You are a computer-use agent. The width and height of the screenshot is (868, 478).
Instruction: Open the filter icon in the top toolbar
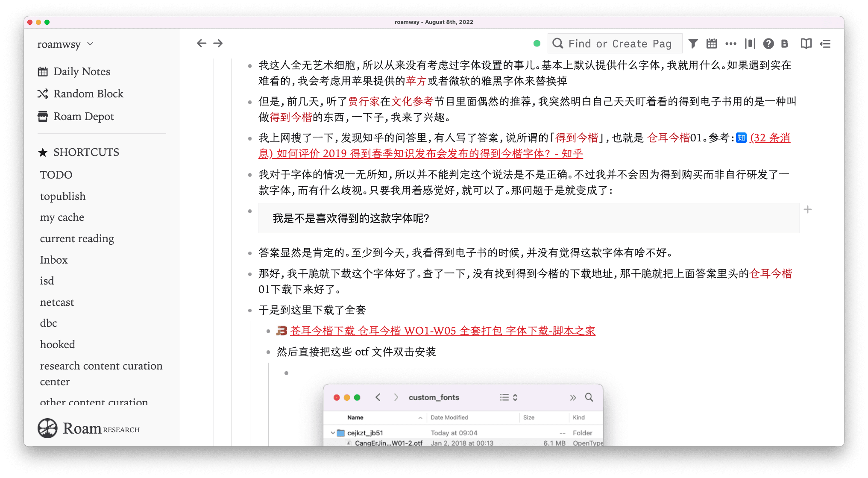[x=693, y=43]
